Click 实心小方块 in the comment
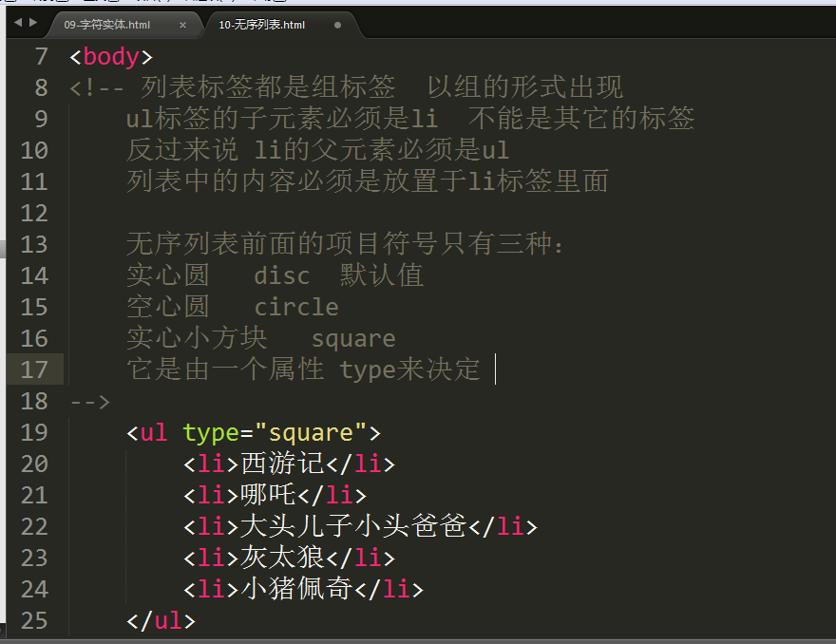836x644 pixels. [197, 338]
